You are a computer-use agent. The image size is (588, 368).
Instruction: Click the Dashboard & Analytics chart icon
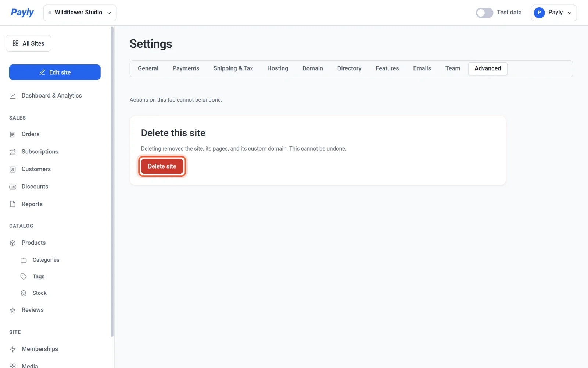click(12, 96)
